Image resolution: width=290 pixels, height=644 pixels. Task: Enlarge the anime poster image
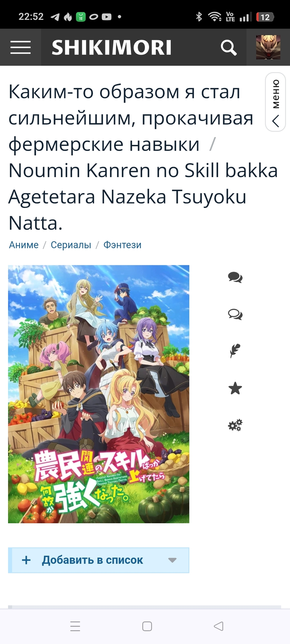point(99,394)
